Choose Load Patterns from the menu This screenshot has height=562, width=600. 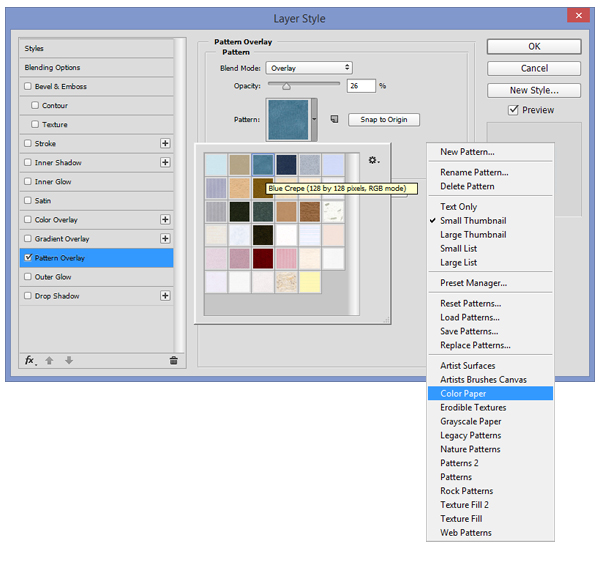470,317
